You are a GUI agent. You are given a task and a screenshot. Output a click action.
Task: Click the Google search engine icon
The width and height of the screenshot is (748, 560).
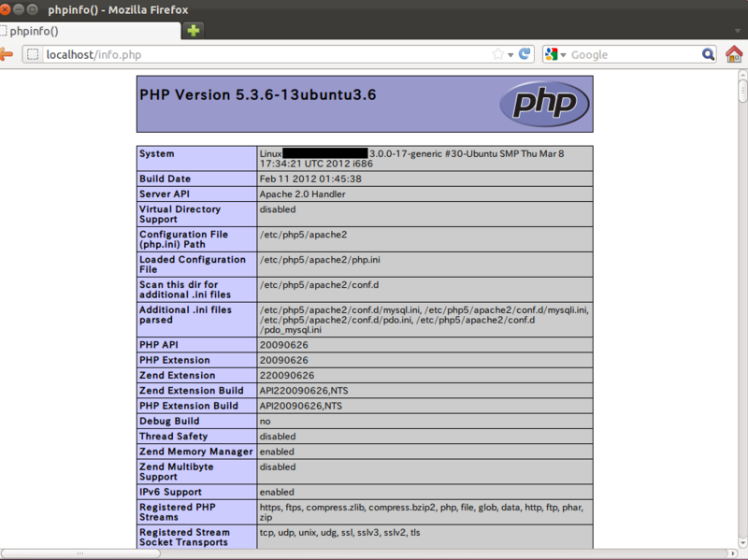(x=552, y=54)
